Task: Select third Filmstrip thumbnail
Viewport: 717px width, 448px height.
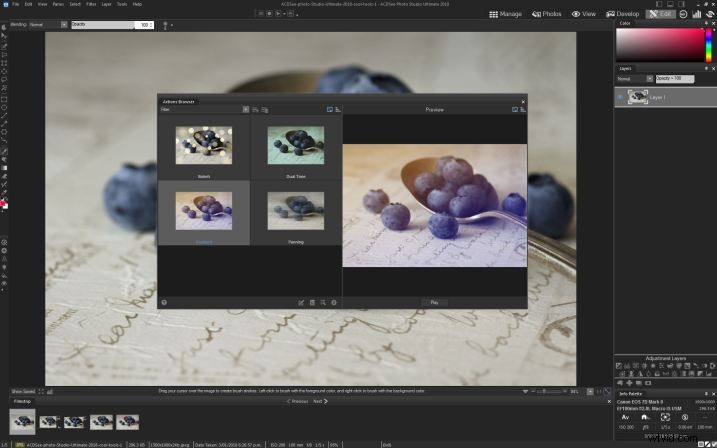Action: (x=75, y=422)
